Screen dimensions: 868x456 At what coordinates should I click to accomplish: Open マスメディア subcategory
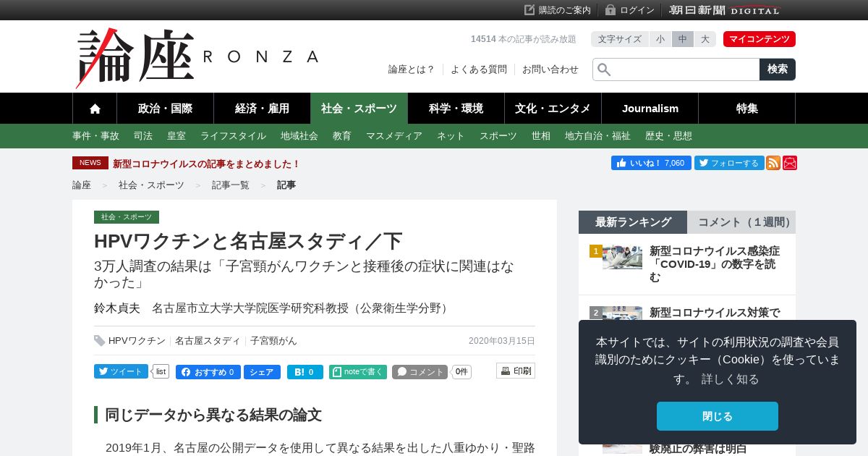pos(394,136)
